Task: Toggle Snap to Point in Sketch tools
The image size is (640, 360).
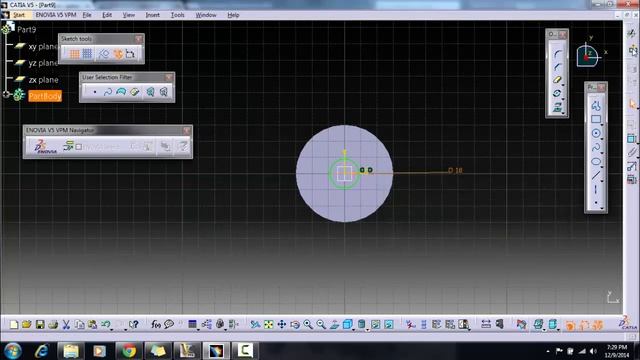Action: (x=87, y=53)
